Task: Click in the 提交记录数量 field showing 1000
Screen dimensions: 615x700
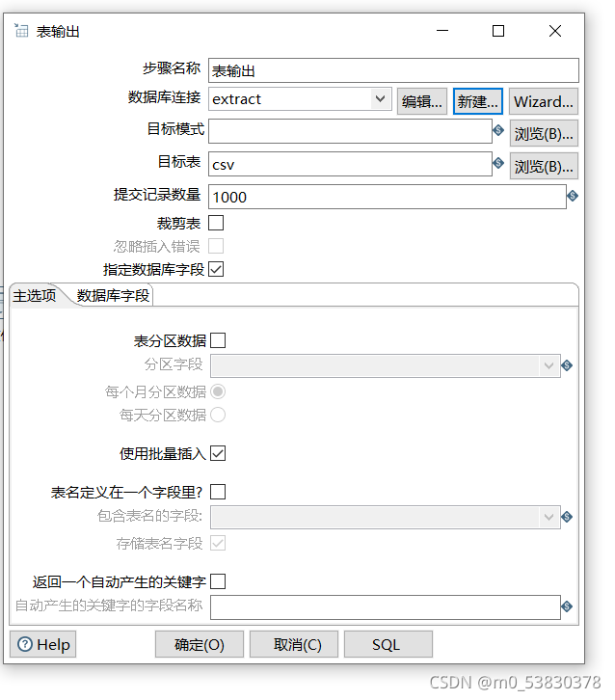Action: [x=388, y=197]
